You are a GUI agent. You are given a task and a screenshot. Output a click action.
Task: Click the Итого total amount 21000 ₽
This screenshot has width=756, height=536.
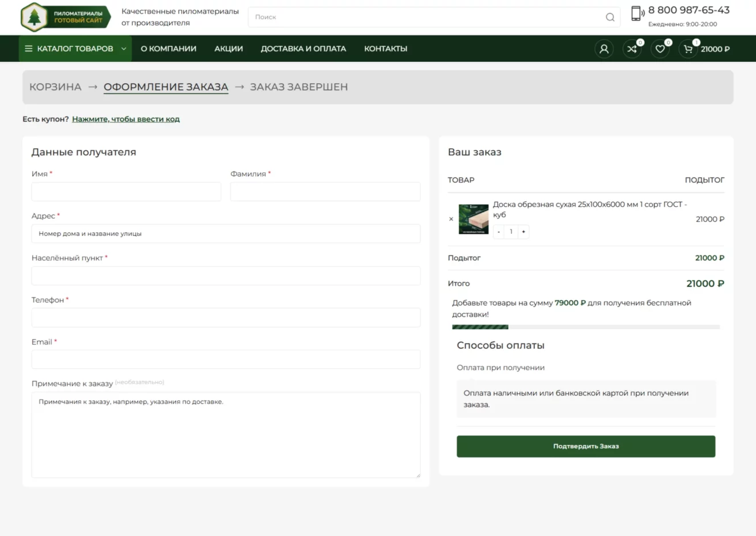pos(706,284)
